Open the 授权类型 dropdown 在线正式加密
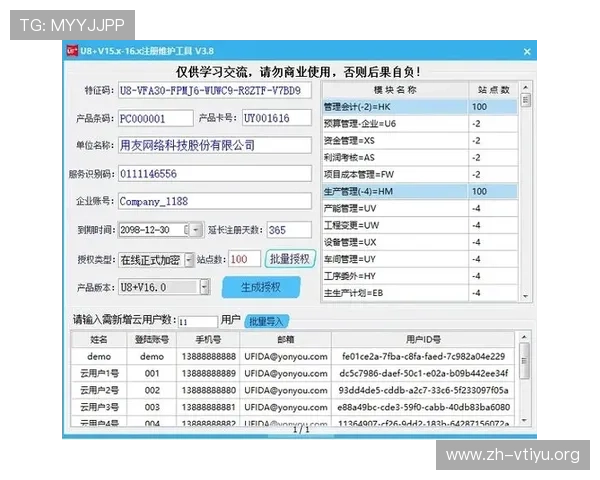 click(x=189, y=260)
